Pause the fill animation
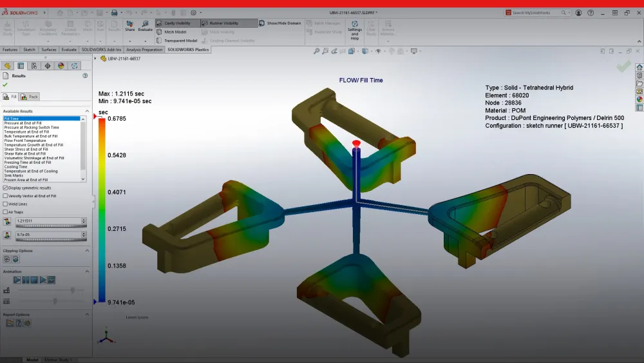 (x=26, y=280)
